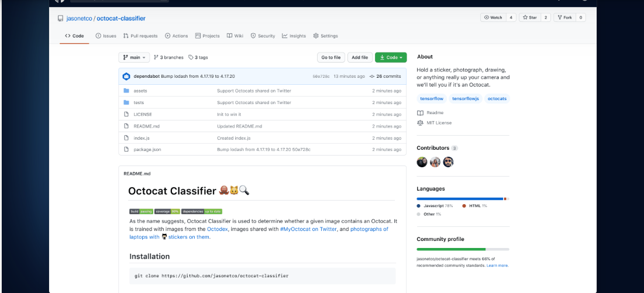Open the stargazers count 2
The height and width of the screenshot is (293, 644).
pos(546,18)
